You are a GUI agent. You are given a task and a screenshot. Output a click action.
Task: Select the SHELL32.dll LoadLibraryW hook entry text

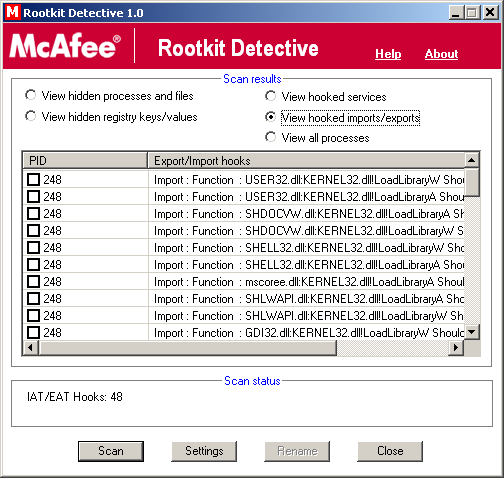[309, 248]
